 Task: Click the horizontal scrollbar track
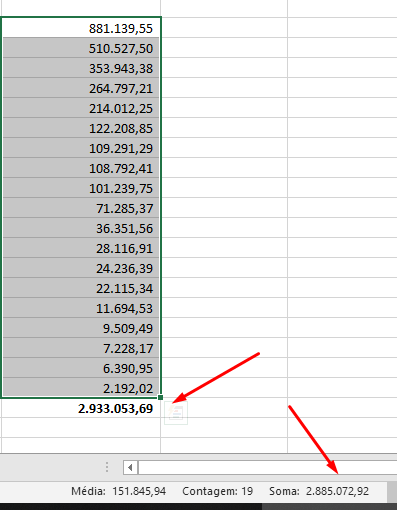click(x=267, y=467)
